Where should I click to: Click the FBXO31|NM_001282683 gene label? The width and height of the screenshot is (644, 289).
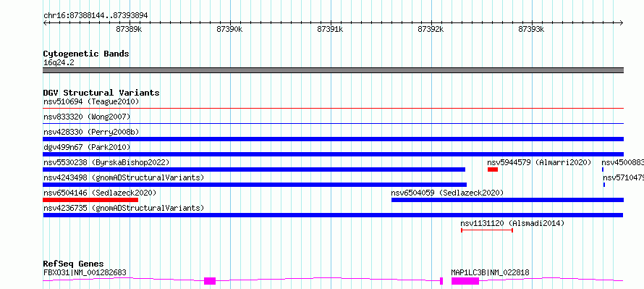pyautogui.click(x=85, y=272)
